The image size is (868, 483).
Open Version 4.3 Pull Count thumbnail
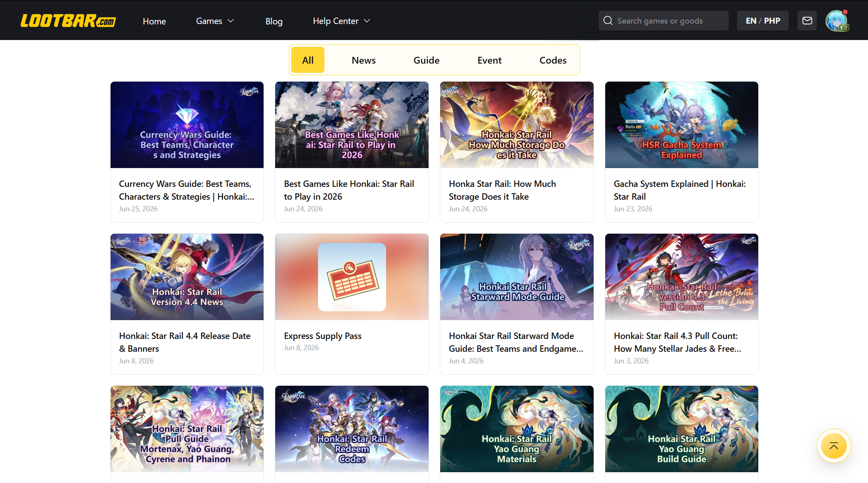point(682,277)
